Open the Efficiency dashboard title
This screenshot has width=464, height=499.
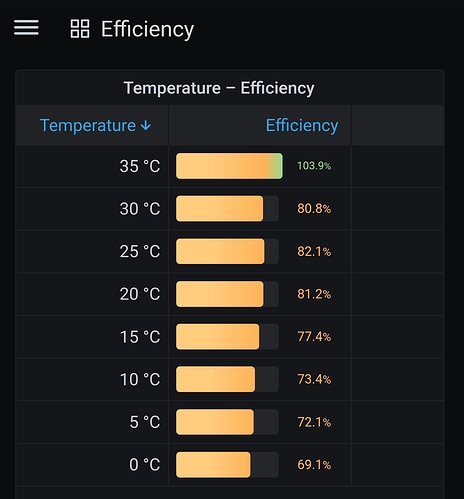click(x=147, y=29)
